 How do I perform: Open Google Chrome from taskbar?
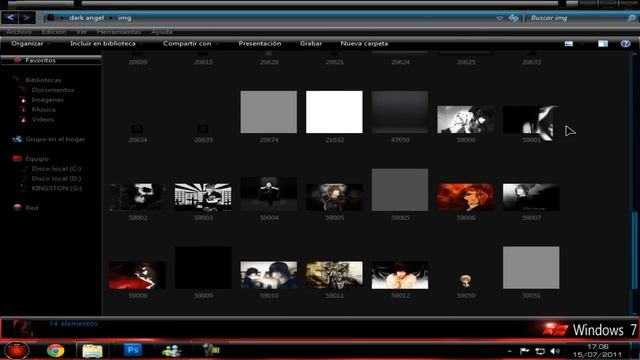[x=55, y=350]
